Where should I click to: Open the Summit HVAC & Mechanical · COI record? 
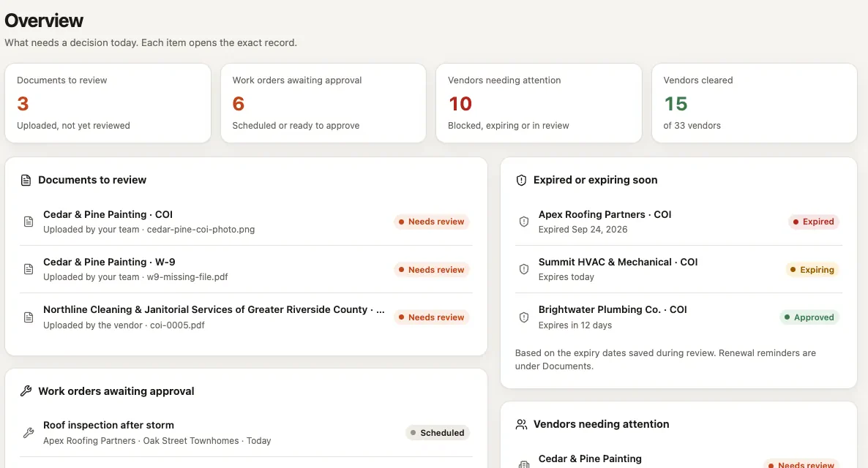(x=678, y=269)
